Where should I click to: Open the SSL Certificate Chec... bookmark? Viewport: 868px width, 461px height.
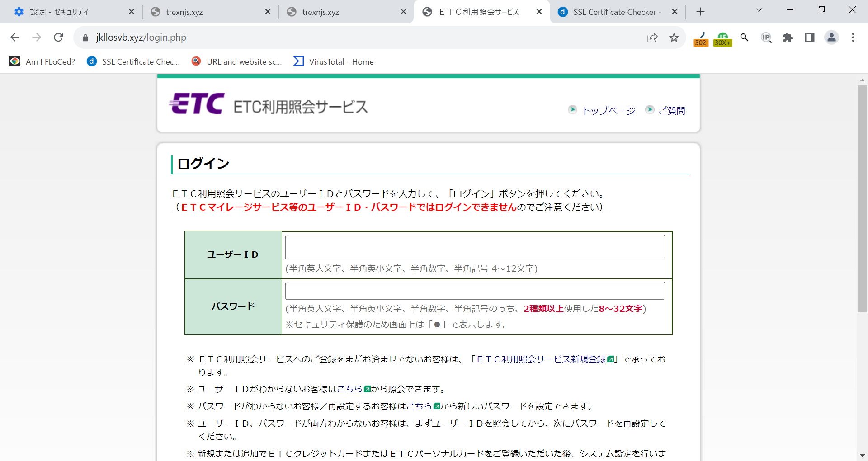point(133,61)
